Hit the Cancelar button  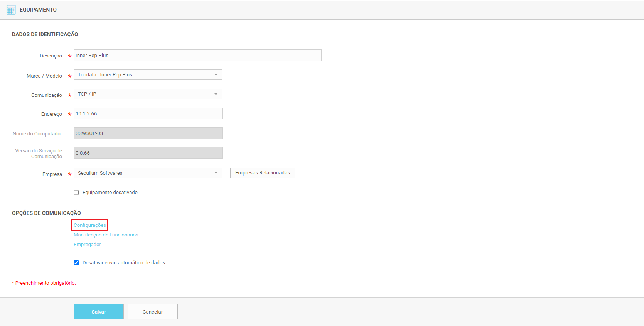[x=153, y=312]
